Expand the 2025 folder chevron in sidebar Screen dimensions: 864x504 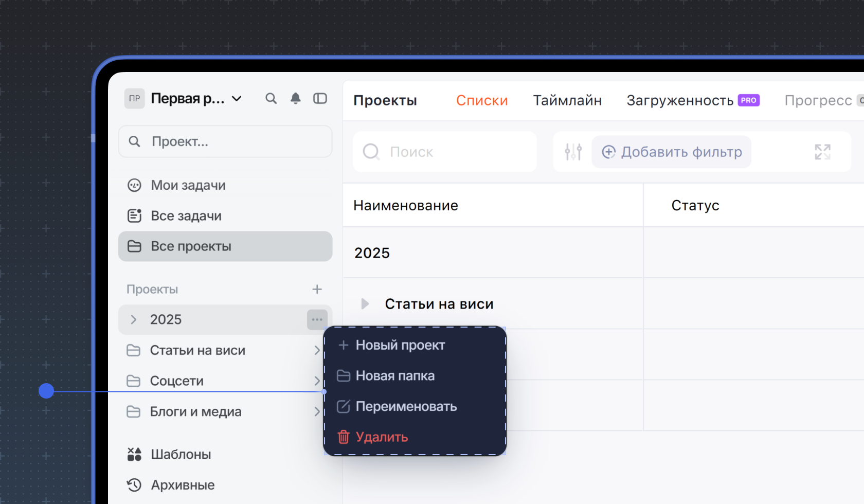click(134, 319)
